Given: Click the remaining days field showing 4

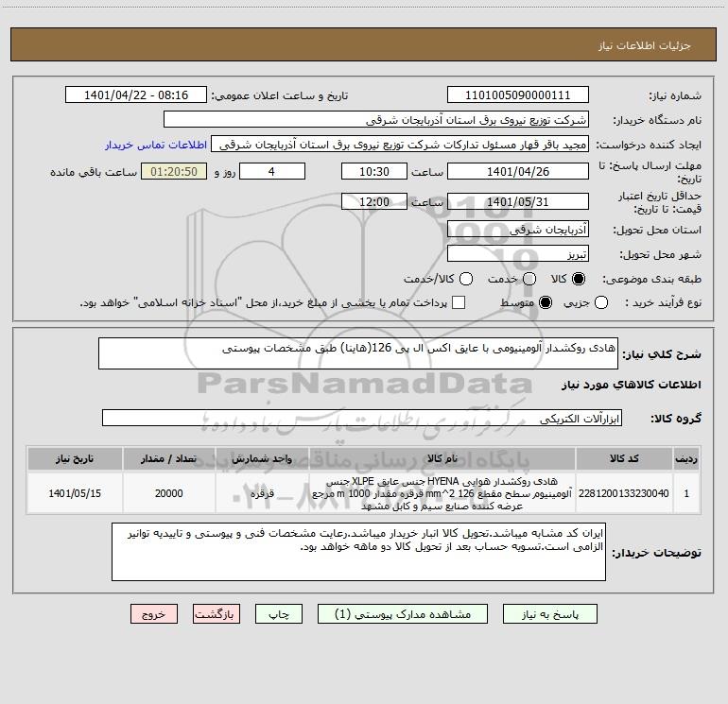Looking at the screenshot, I should coord(272,171).
